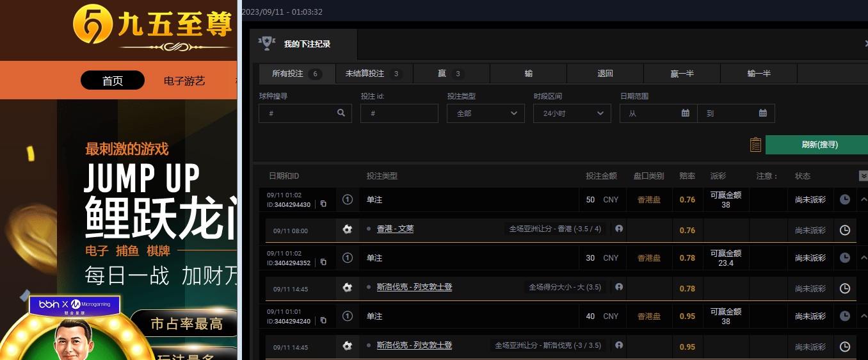Select 我的下注纪录 panel tab
Viewport: 868px width, 360px height.
click(304, 44)
